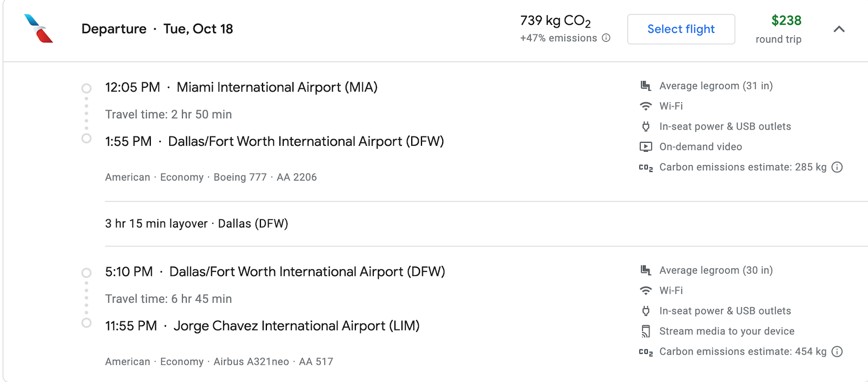The image size is (868, 382).
Task: Click the average legroom icon for the first leg
Action: coord(646,85)
